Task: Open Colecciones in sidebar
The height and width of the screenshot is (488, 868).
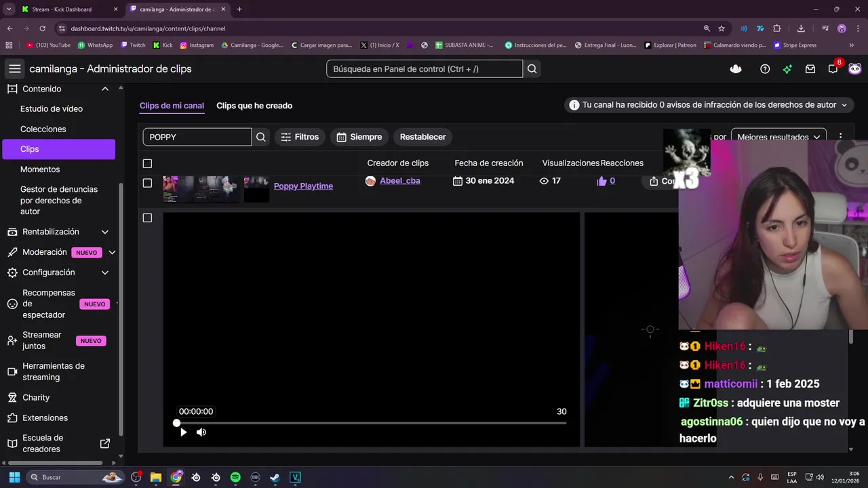Action: pos(43,129)
